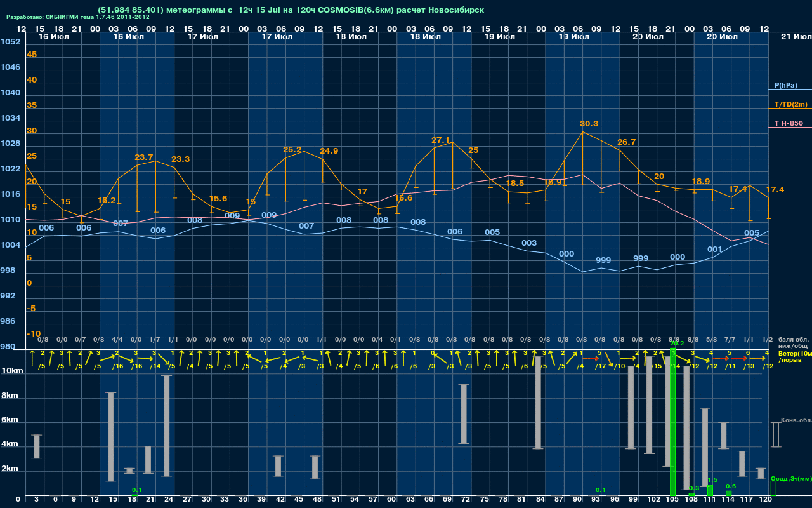Click the 'Осад,3ч(мм)' precipitation legend label
Image resolution: width=812 pixels, height=508 pixels.
(x=791, y=478)
